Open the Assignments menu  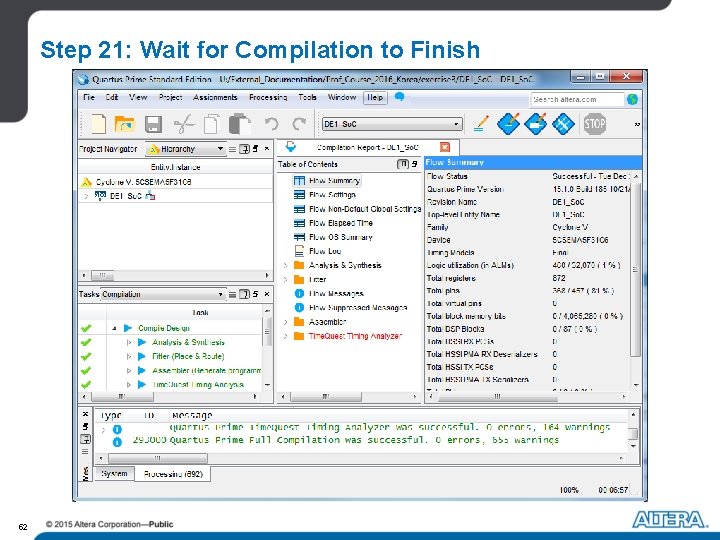click(215, 97)
